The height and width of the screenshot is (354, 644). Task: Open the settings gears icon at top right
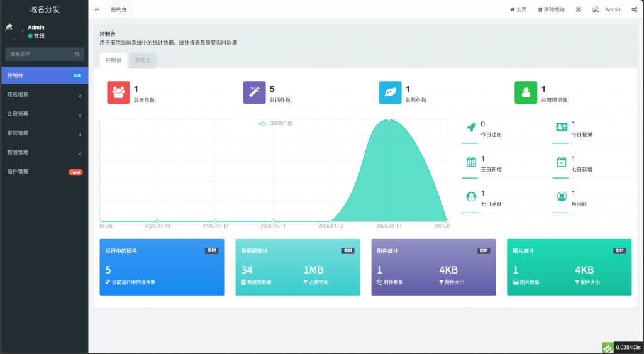(634, 9)
